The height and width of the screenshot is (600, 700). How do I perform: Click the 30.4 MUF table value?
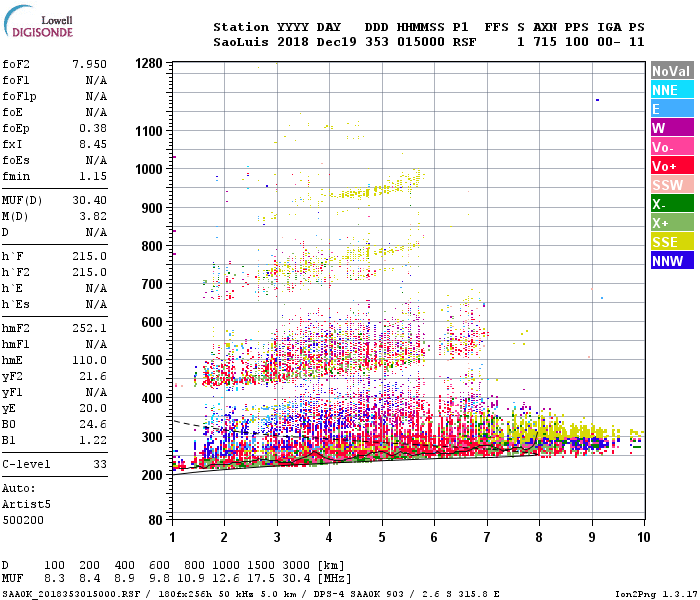[x=296, y=579]
